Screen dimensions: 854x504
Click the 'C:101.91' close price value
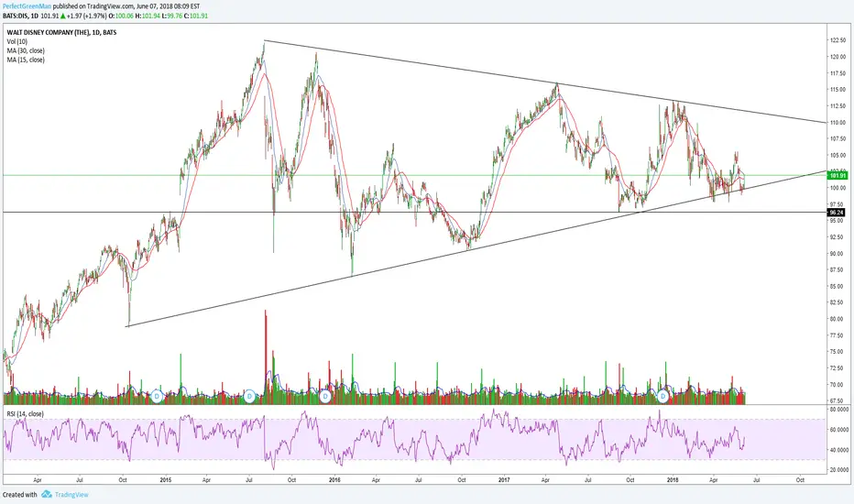(x=195, y=16)
